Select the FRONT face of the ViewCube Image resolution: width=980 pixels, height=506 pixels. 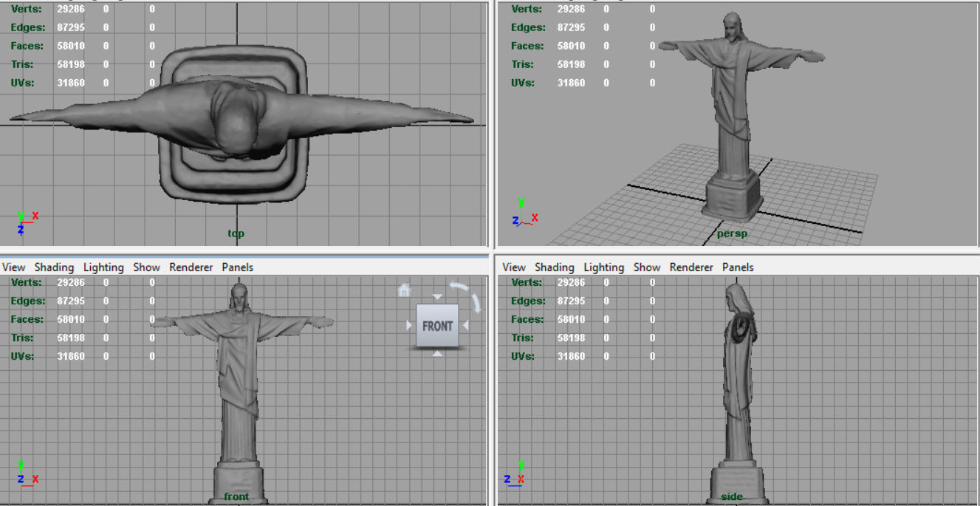click(437, 326)
